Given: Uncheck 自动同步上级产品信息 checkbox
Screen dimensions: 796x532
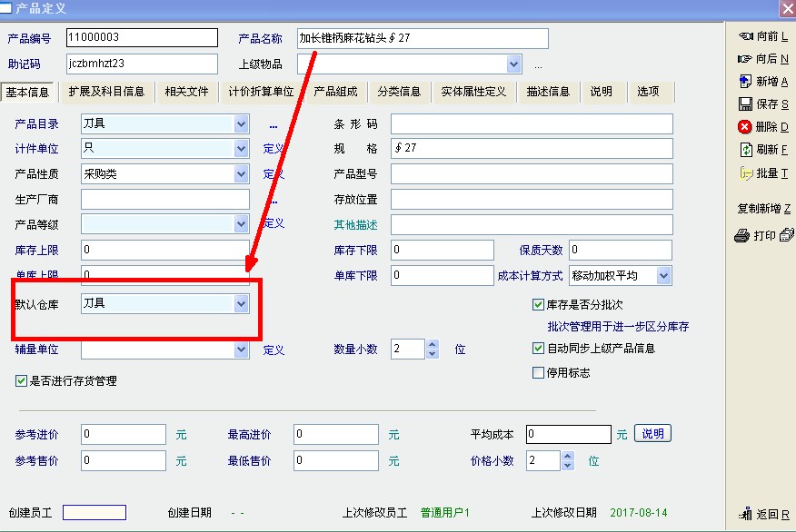Looking at the screenshot, I should tap(539, 348).
